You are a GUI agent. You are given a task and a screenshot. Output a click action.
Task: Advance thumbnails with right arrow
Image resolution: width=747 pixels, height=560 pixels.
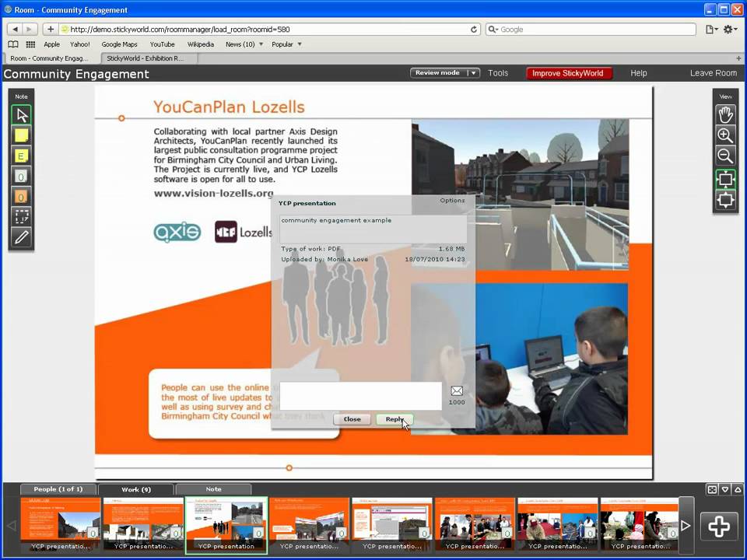pos(686,525)
